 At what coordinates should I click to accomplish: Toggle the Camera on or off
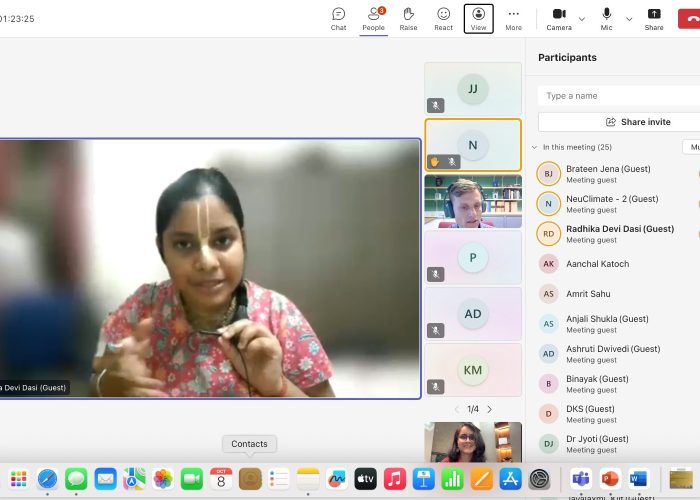[559, 19]
